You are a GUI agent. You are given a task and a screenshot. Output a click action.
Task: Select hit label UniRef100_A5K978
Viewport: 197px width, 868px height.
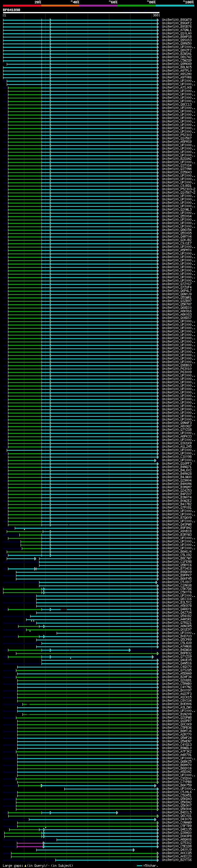point(177,606)
